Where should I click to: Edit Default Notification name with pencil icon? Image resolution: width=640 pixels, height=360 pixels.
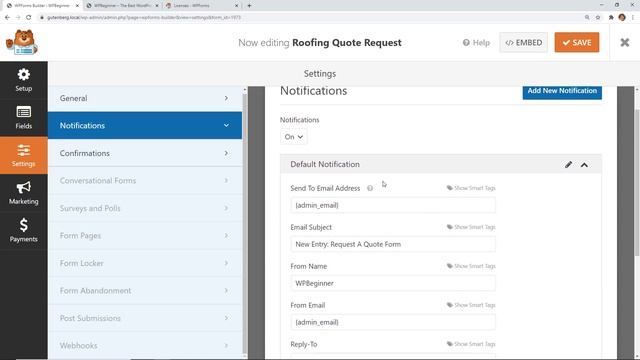568,164
